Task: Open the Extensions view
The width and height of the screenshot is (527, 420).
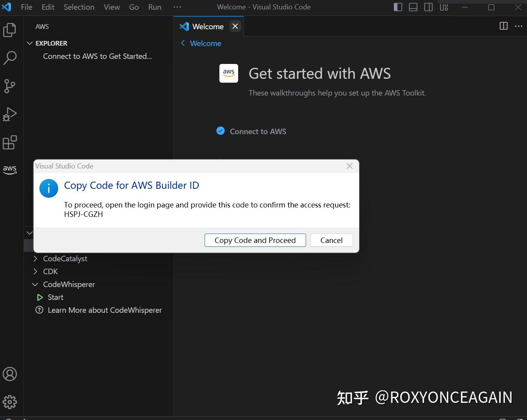Action: click(10, 142)
